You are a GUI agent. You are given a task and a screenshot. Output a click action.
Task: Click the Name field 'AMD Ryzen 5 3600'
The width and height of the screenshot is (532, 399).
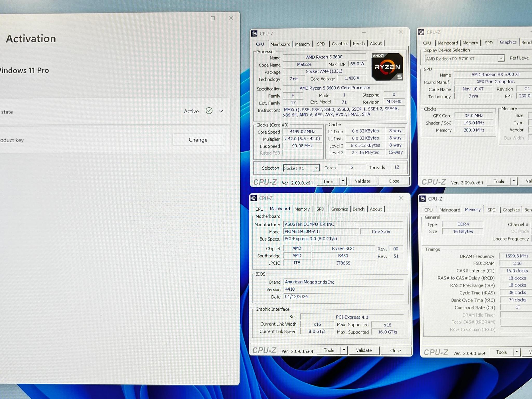(x=324, y=57)
